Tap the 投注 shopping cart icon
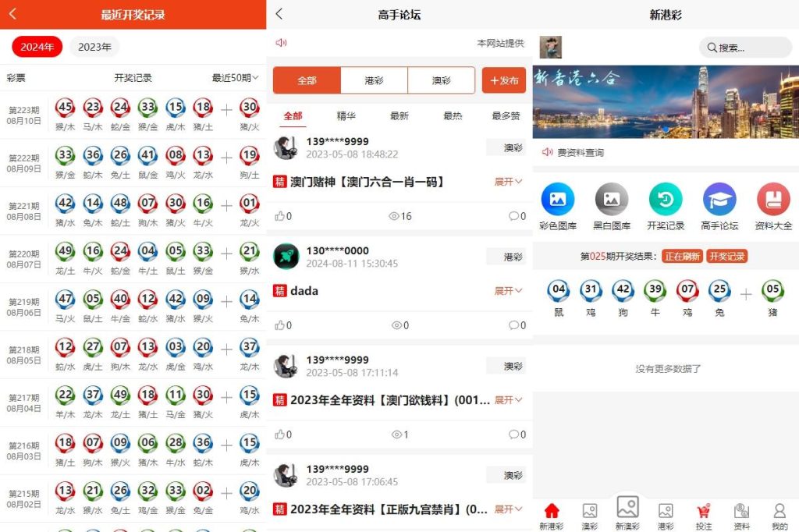This screenshot has width=799, height=532. click(x=703, y=512)
